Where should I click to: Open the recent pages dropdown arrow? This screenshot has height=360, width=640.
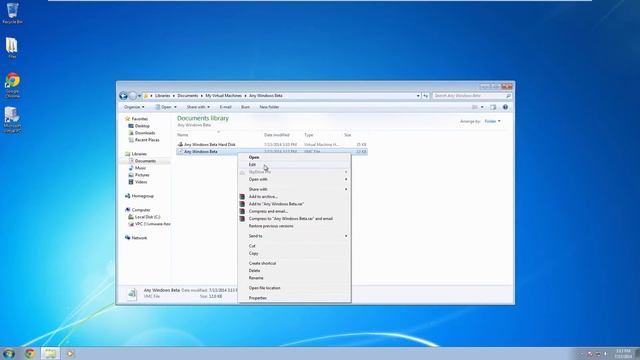(x=139, y=96)
